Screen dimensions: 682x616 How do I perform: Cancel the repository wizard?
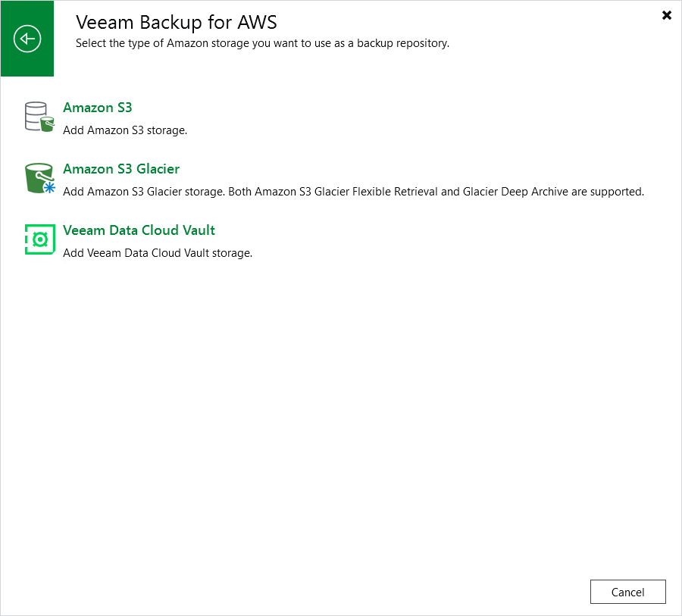(627, 592)
